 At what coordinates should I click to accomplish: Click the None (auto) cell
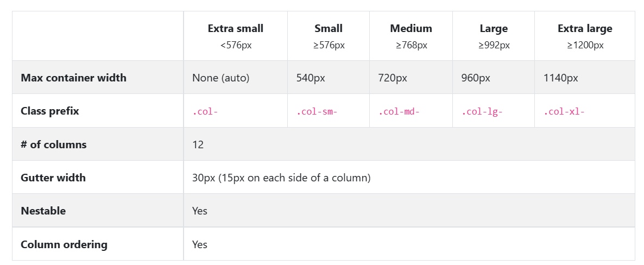coord(220,78)
